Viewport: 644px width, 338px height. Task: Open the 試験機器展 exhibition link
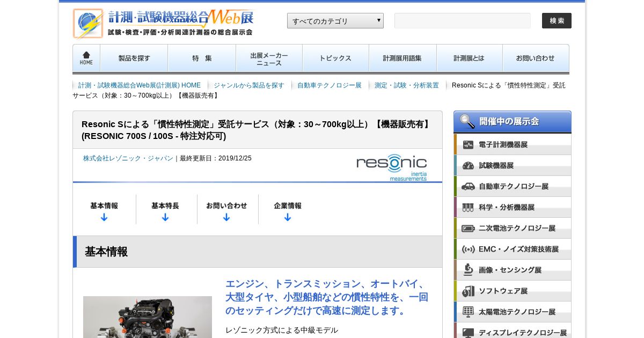pyautogui.click(x=513, y=166)
